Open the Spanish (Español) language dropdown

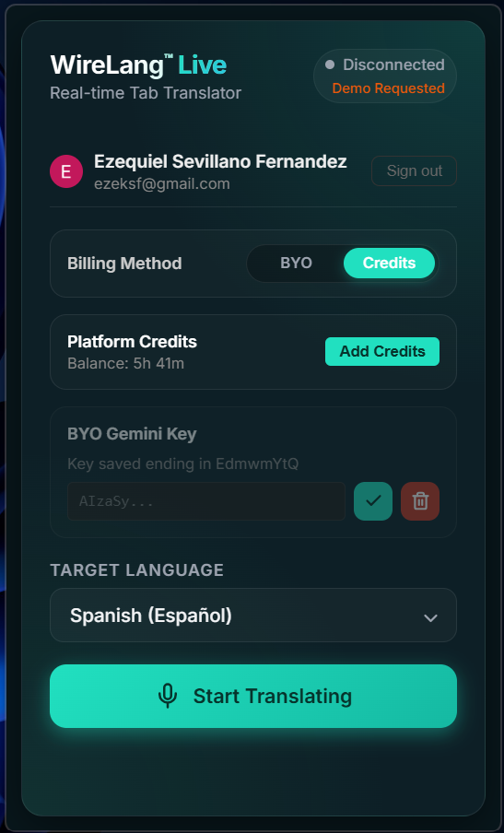point(253,616)
